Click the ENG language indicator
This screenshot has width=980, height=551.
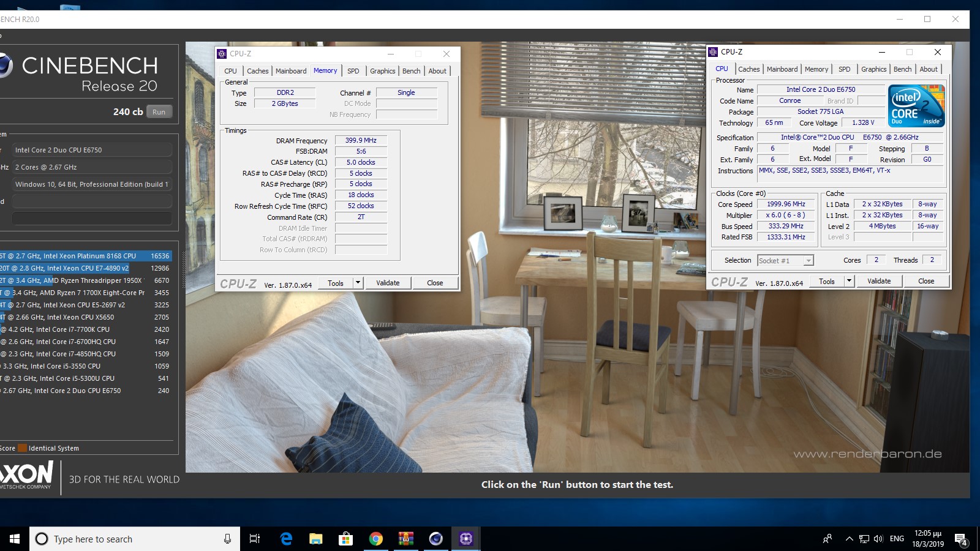coord(897,539)
